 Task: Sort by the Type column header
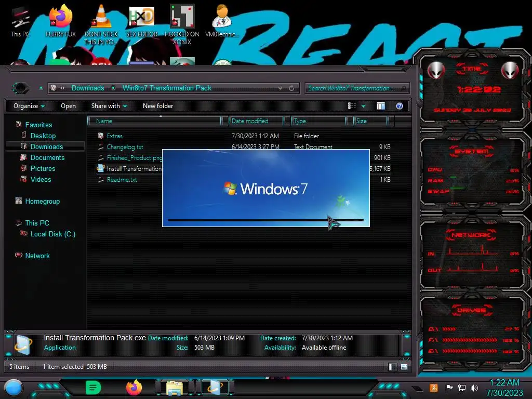pyautogui.click(x=318, y=121)
